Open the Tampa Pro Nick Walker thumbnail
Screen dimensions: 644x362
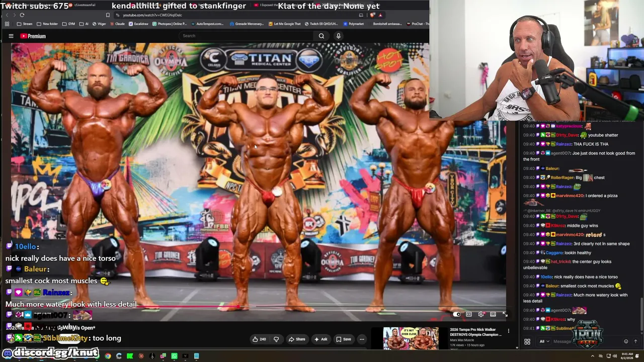(x=411, y=338)
